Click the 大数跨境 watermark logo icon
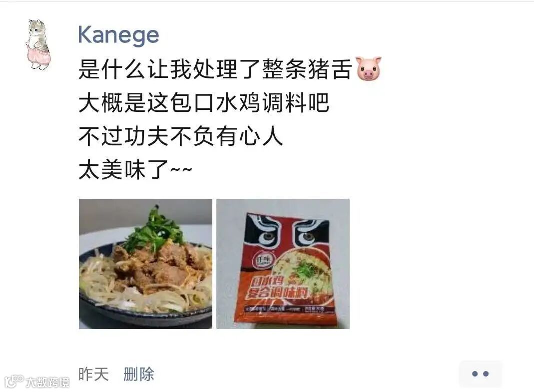534x392 pixels. pyautogui.click(x=14, y=381)
